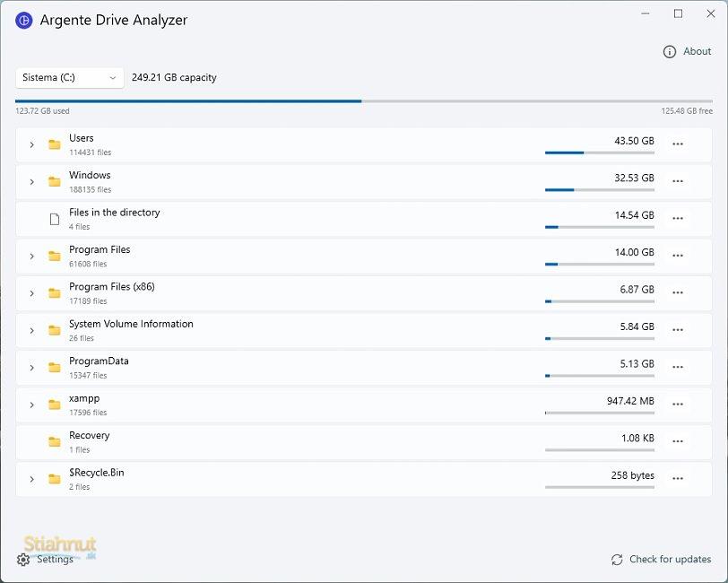Click the ProgramData folder name

(x=99, y=361)
